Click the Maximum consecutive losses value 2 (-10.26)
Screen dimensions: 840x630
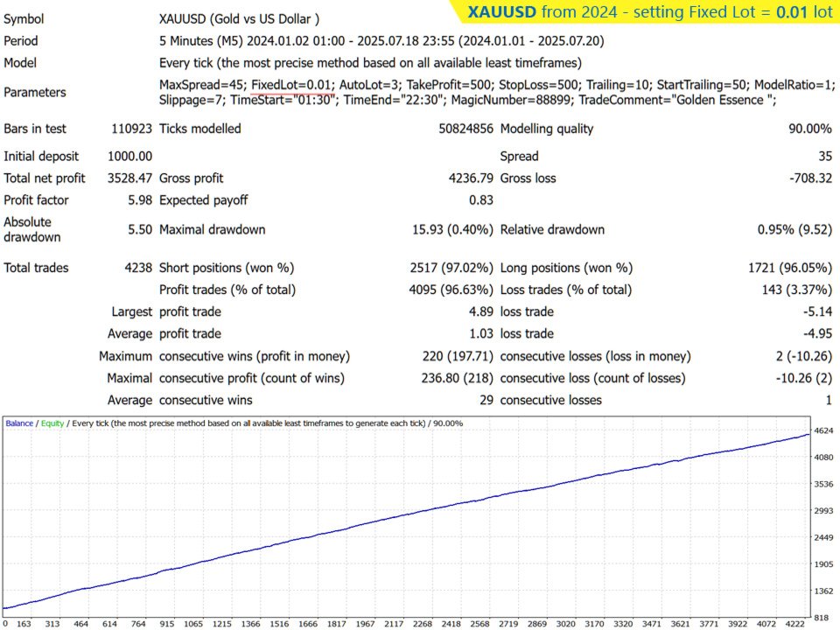(803, 356)
